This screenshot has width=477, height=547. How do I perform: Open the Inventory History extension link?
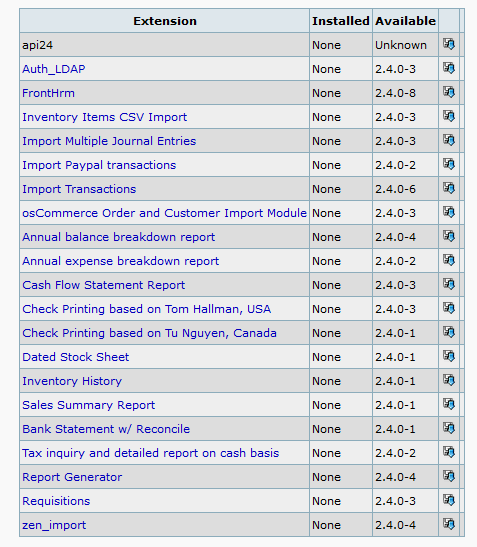pos(72,381)
